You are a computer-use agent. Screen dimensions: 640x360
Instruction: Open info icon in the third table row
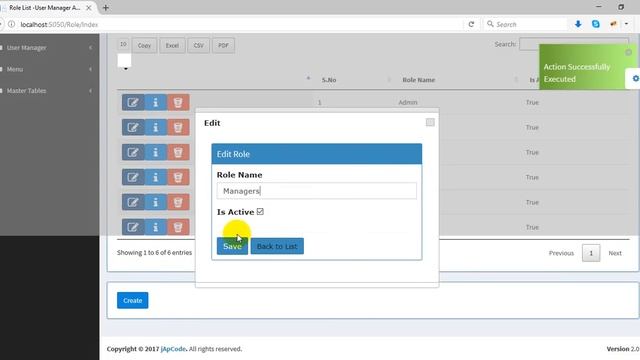[x=156, y=152]
